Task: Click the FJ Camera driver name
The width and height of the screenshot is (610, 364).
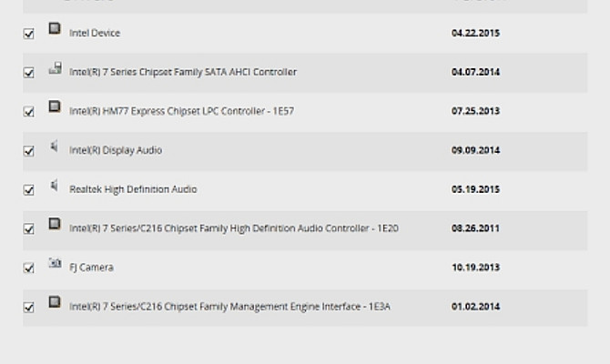Action: [91, 268]
